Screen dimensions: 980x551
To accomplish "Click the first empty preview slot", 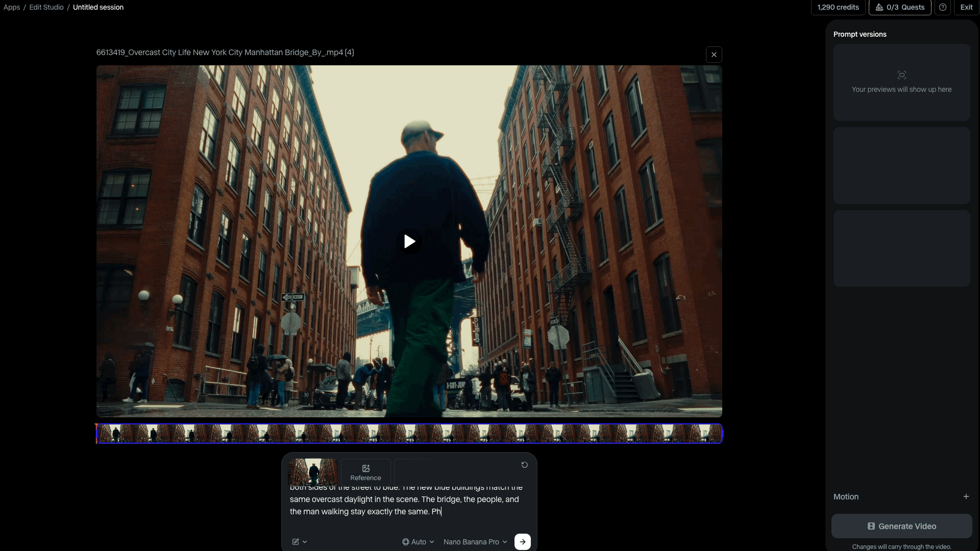I will [901, 82].
